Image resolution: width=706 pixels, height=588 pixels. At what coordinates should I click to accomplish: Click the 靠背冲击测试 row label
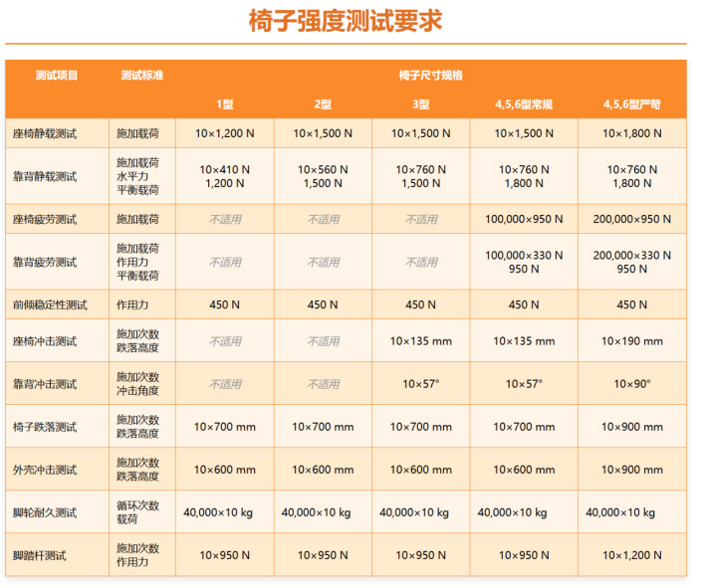click(x=45, y=384)
